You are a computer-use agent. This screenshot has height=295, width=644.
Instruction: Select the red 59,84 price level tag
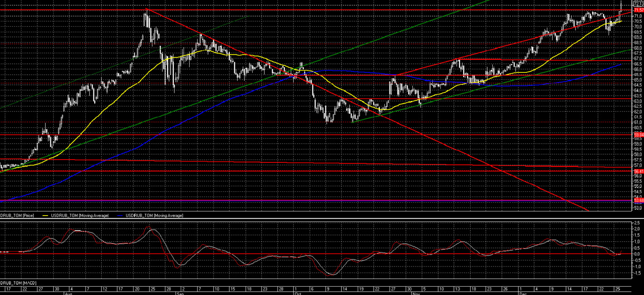click(639, 134)
